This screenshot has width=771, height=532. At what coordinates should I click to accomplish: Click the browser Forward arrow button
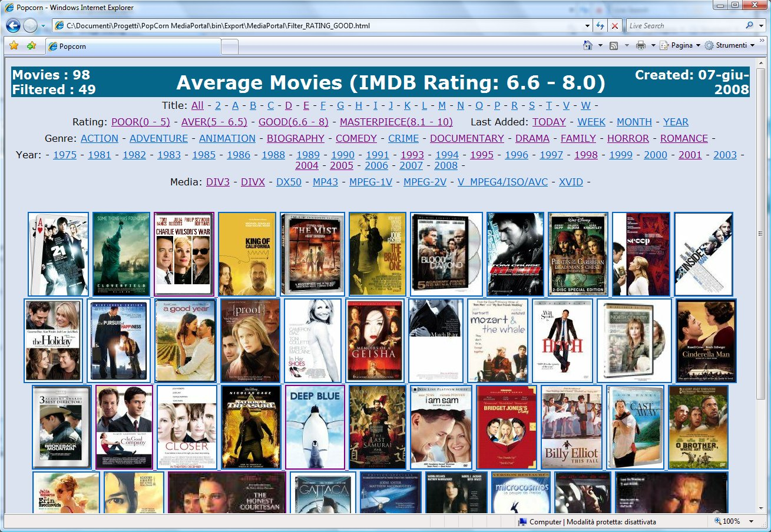tap(29, 26)
